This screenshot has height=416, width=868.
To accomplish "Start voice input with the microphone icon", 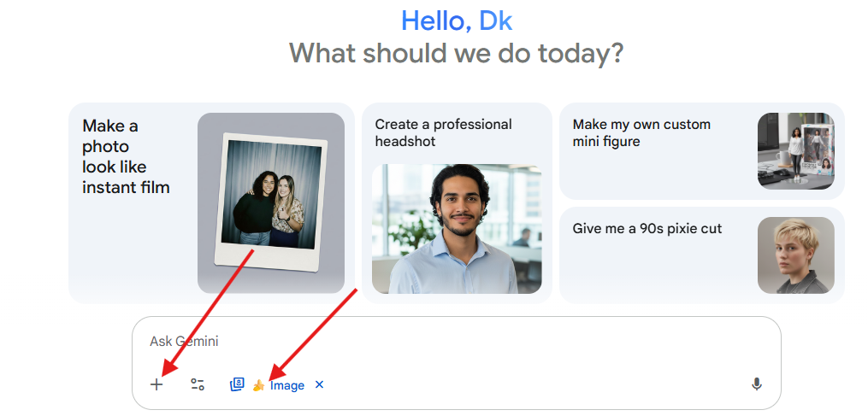I will 756,384.
